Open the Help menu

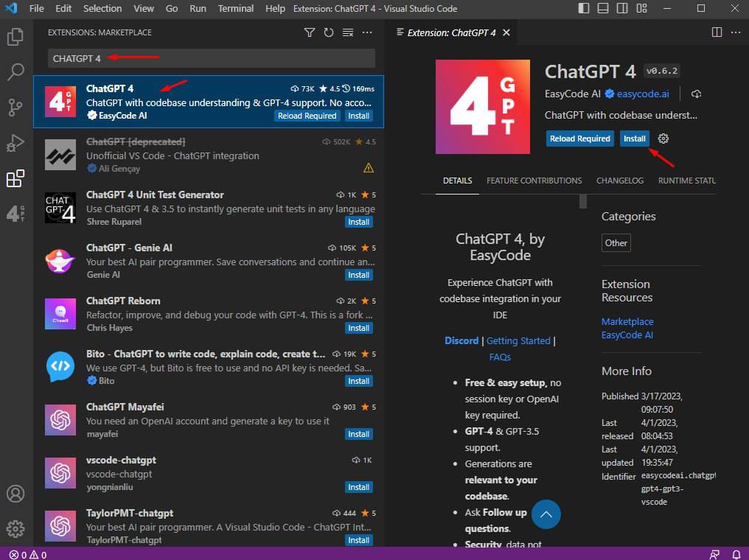[x=275, y=9]
